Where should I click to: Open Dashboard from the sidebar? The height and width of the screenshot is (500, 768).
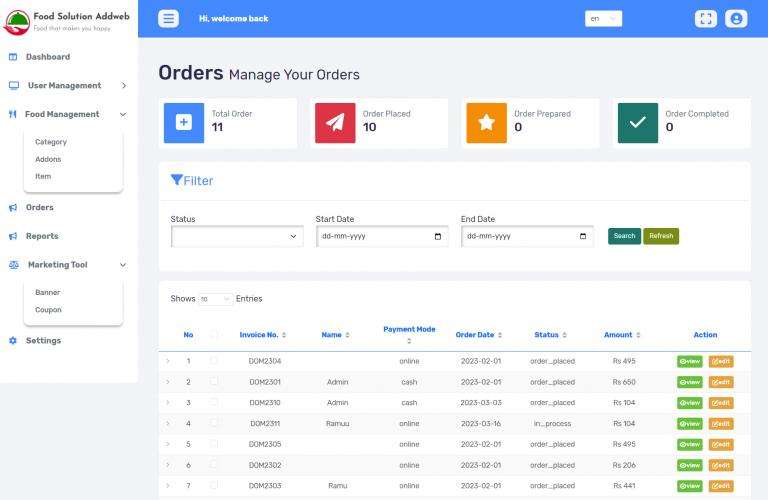pyautogui.click(x=47, y=57)
